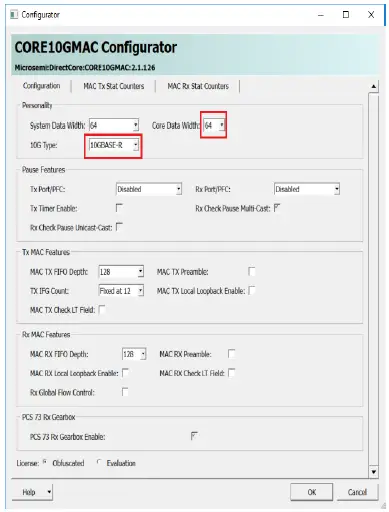
Task: Click the Rx MAC Features group label
Action: pos(46,334)
